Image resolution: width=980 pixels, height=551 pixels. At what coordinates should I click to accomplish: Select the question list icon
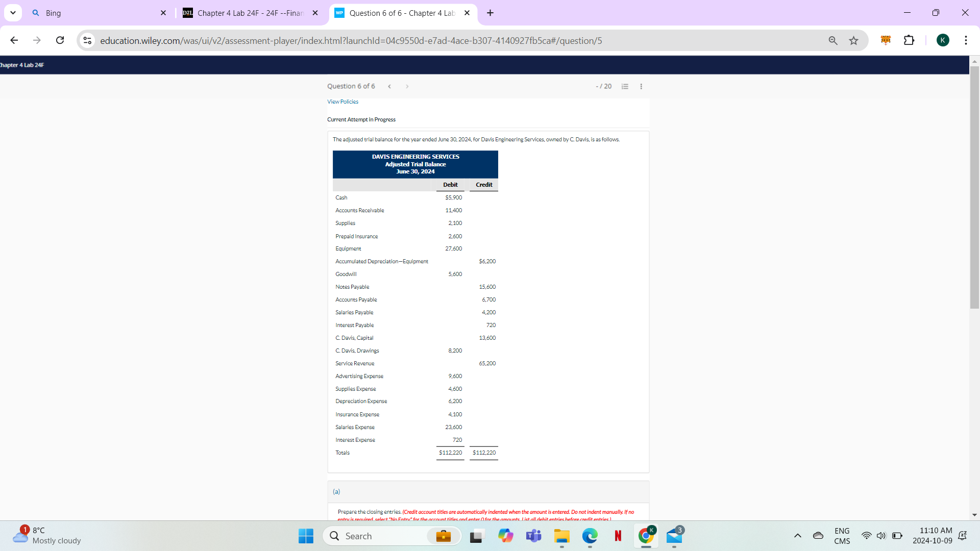click(x=625, y=86)
